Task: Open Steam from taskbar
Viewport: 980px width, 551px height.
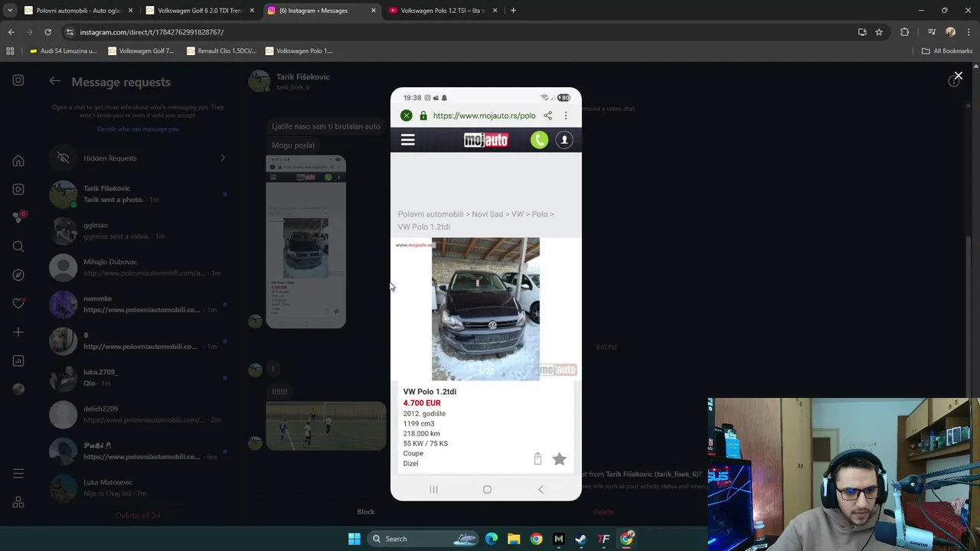Action: [x=581, y=539]
